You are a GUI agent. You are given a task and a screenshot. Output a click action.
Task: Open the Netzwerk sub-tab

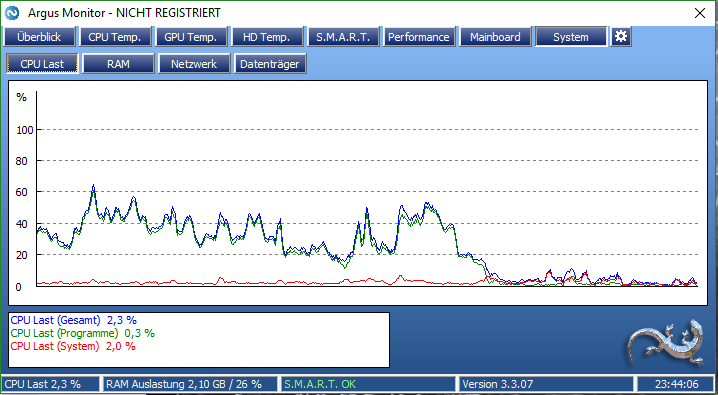pos(194,64)
